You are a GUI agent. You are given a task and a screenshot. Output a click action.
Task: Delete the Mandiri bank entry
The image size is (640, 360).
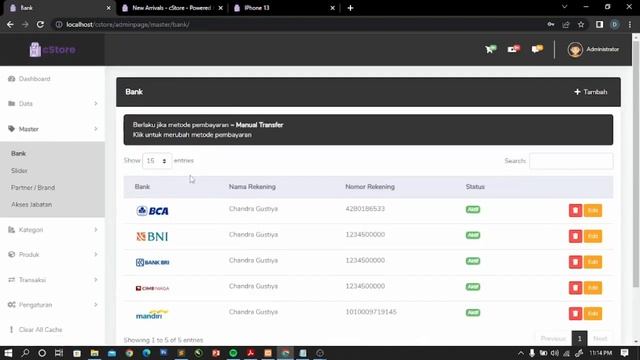(x=575, y=313)
